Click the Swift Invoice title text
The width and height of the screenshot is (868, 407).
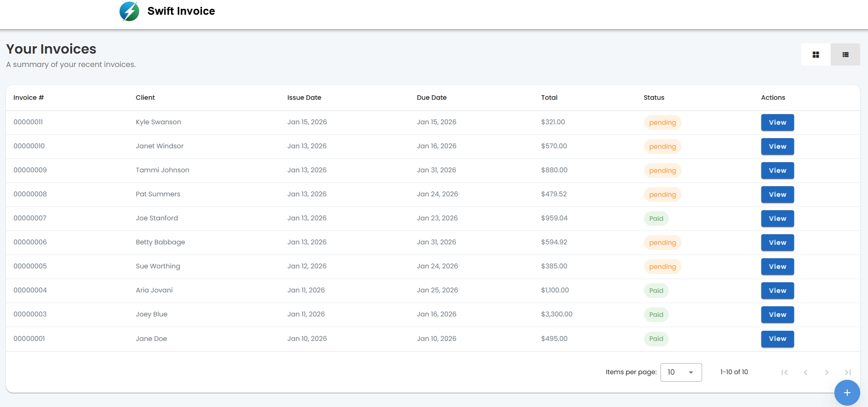point(181,11)
